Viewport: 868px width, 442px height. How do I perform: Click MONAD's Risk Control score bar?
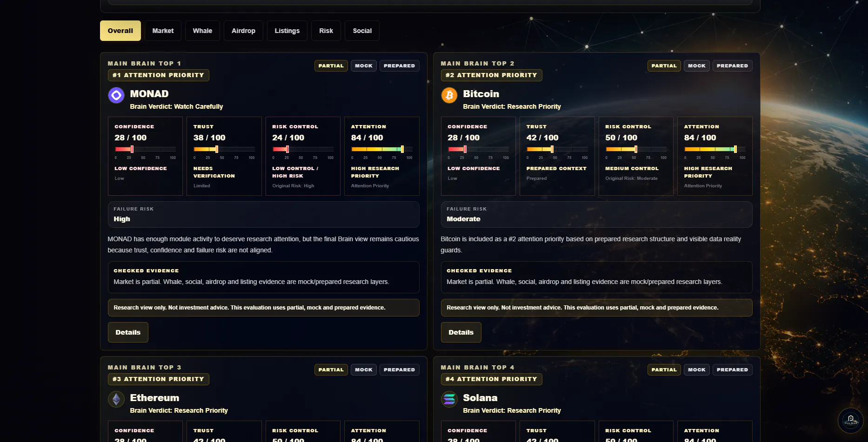point(303,149)
